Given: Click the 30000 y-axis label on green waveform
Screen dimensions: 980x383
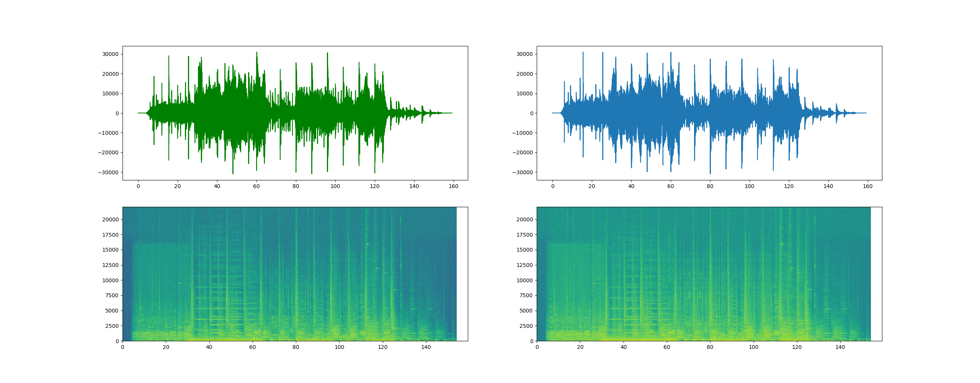Looking at the screenshot, I should point(110,54).
